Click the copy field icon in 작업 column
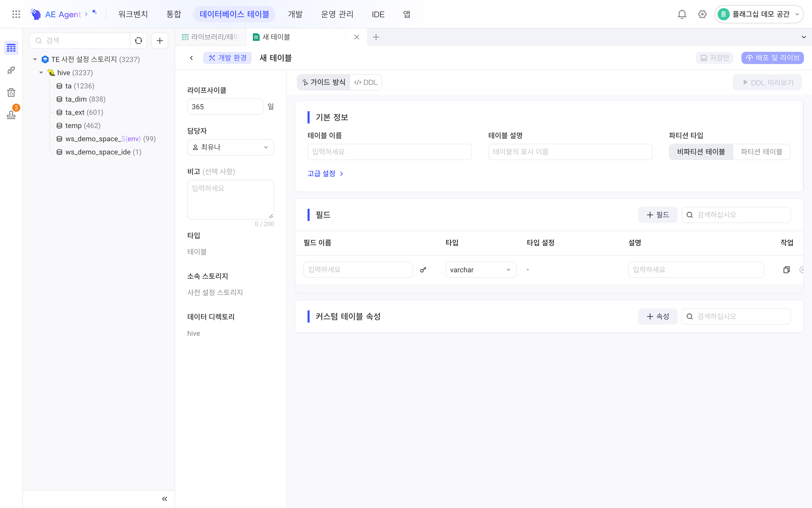The width and height of the screenshot is (812, 508). 787,270
